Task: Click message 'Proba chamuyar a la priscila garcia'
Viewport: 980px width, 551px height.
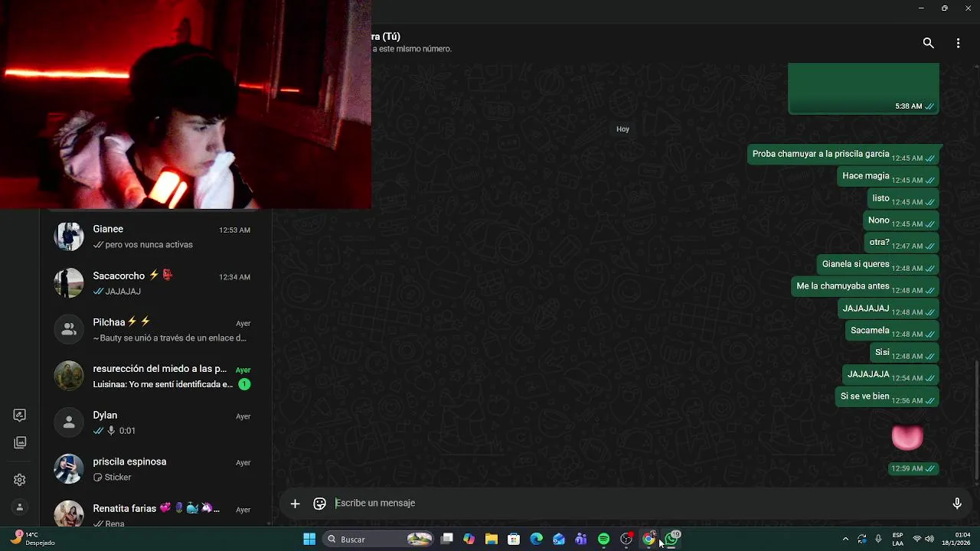Action: coord(843,155)
